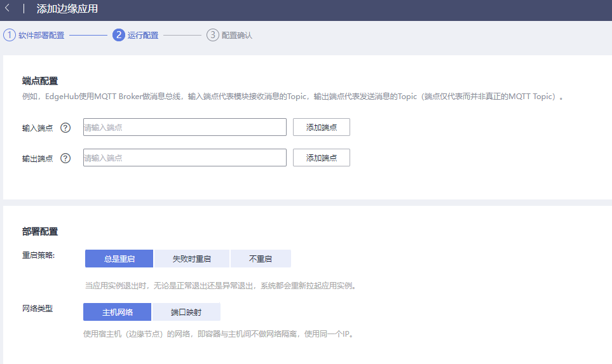Image resolution: width=612 pixels, height=364 pixels.
Task: Choose 主机网络 network type
Action: point(117,312)
